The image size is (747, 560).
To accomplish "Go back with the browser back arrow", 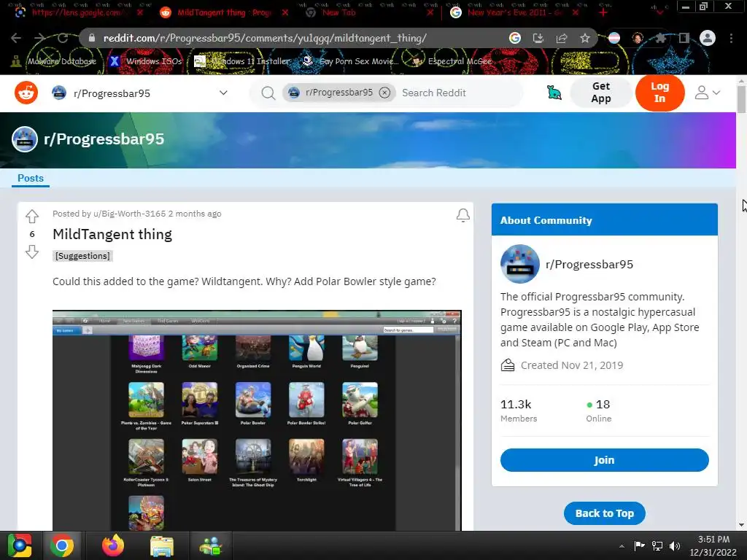I will tap(16, 38).
